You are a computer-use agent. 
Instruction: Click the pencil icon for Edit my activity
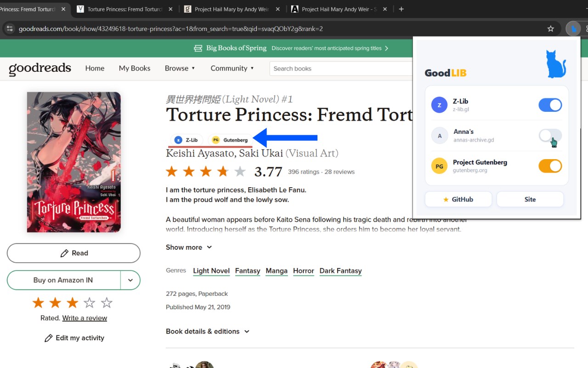tap(48, 338)
